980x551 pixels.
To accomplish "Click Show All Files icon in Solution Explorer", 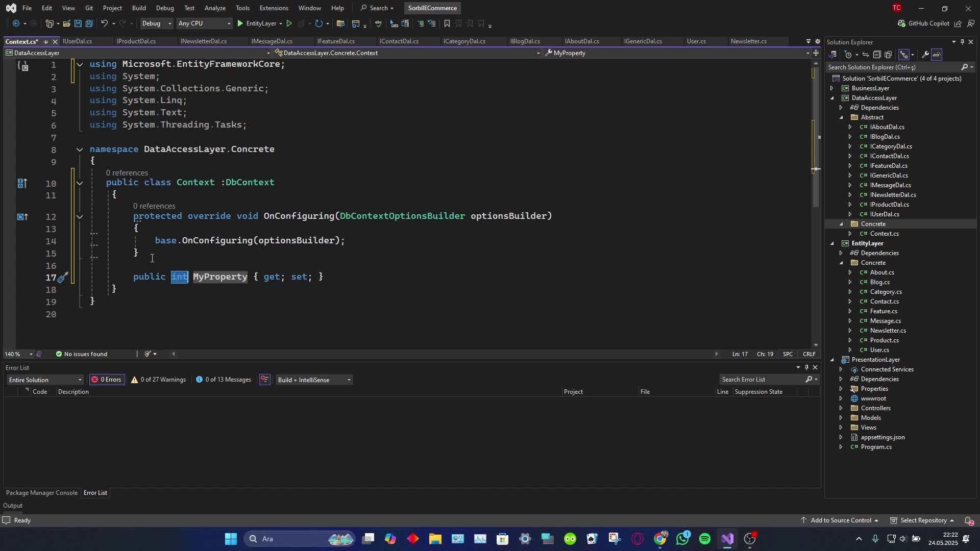I will click(888, 55).
